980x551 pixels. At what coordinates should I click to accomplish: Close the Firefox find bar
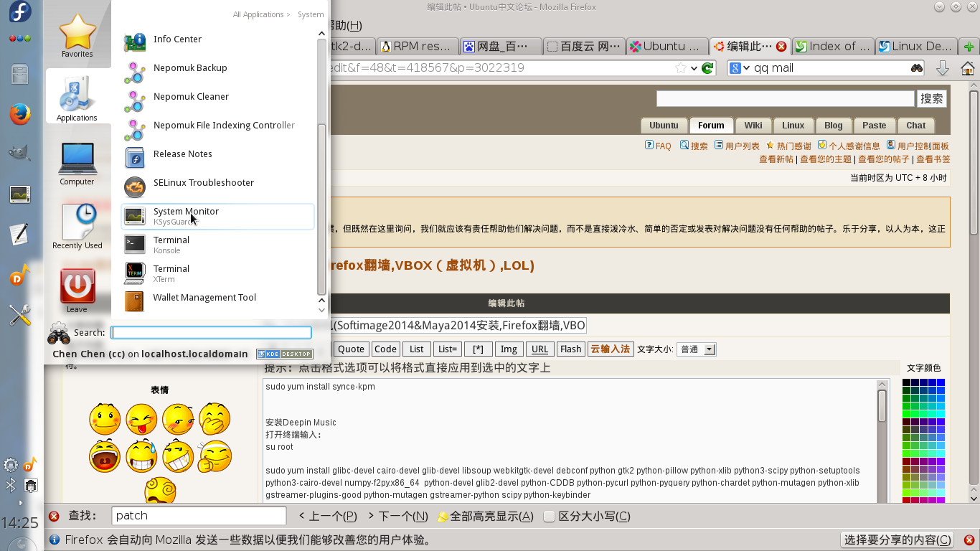pyautogui.click(x=54, y=516)
